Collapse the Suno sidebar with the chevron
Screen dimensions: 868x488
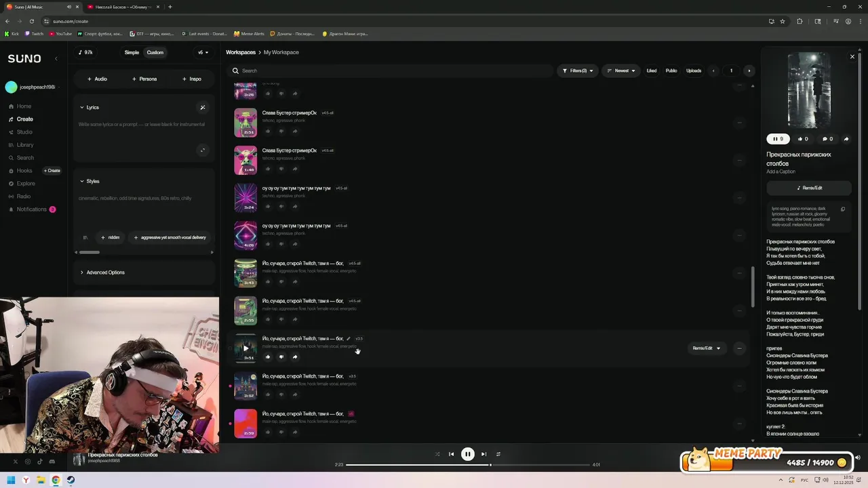coord(56,59)
